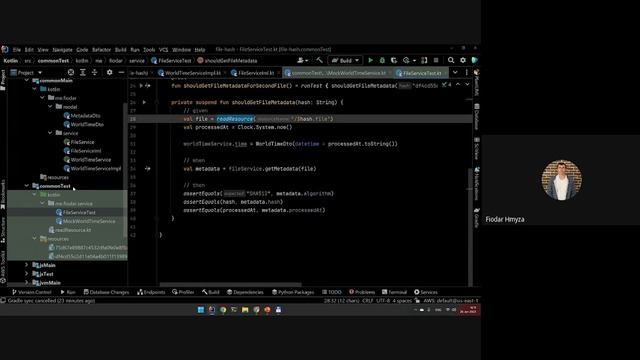
Task: Open the Project view selector dropdown
Action: coord(26,73)
